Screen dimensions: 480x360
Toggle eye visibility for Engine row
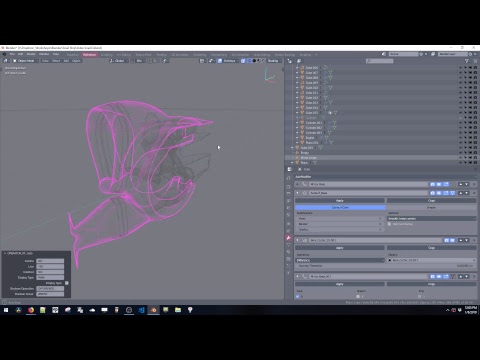pos(460,138)
